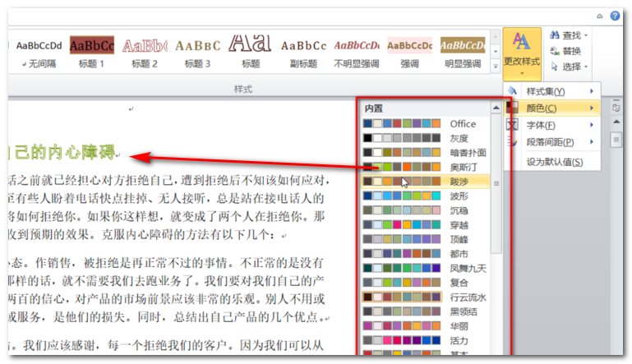Select the 顶峰 color theme
This screenshot has height=364, width=632.
(425, 239)
